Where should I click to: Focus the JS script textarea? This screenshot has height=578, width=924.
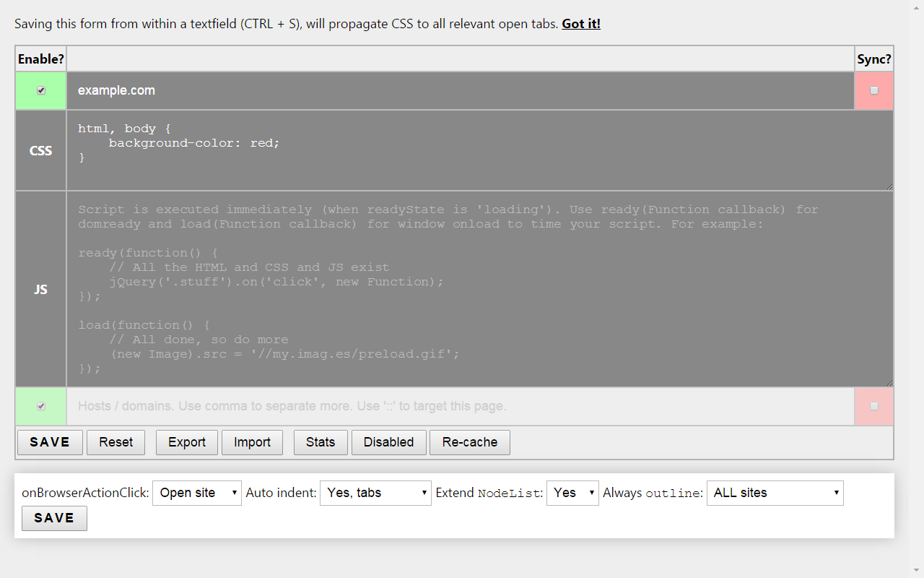[x=480, y=289]
